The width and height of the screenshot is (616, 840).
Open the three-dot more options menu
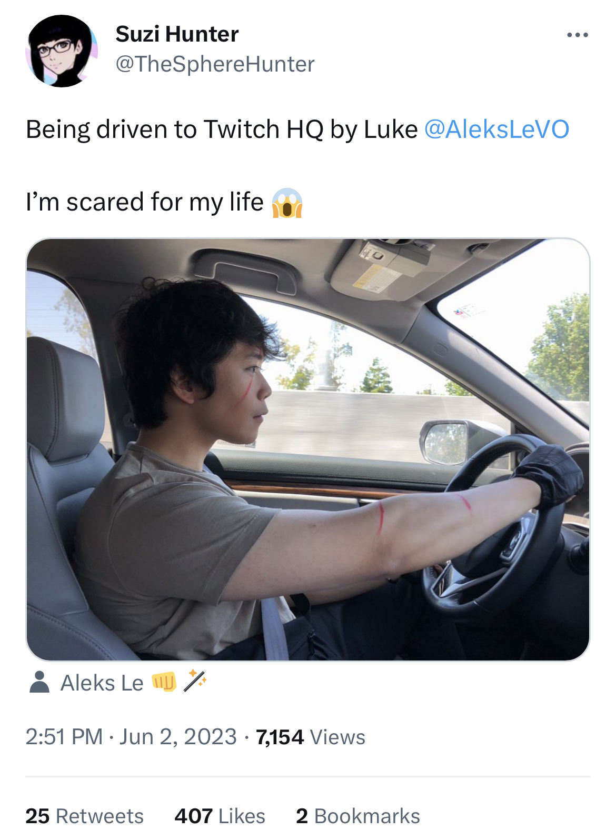(577, 35)
